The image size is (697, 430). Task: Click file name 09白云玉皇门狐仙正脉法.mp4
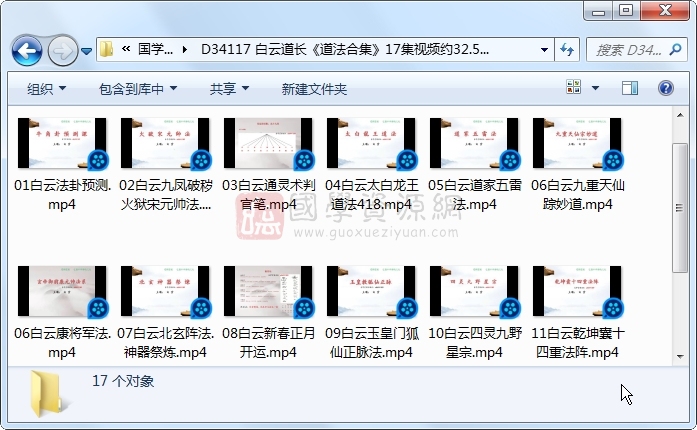click(371, 342)
